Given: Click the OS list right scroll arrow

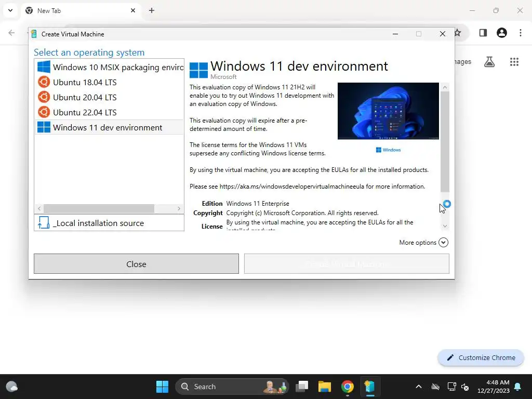Looking at the screenshot, I should point(179,208).
